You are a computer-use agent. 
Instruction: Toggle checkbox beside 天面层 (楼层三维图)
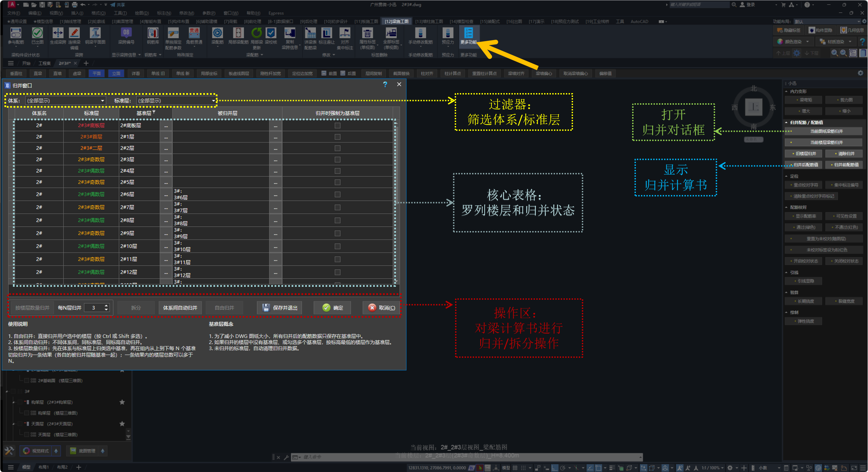[26, 435]
